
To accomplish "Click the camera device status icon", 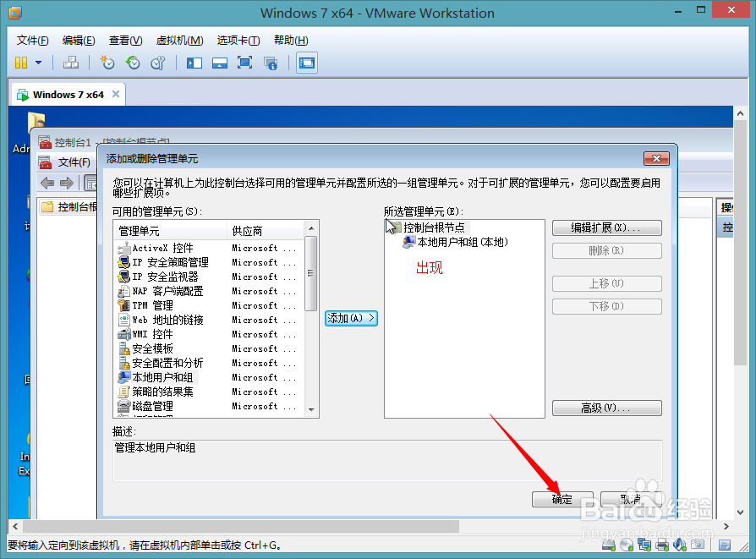I will pos(697,545).
